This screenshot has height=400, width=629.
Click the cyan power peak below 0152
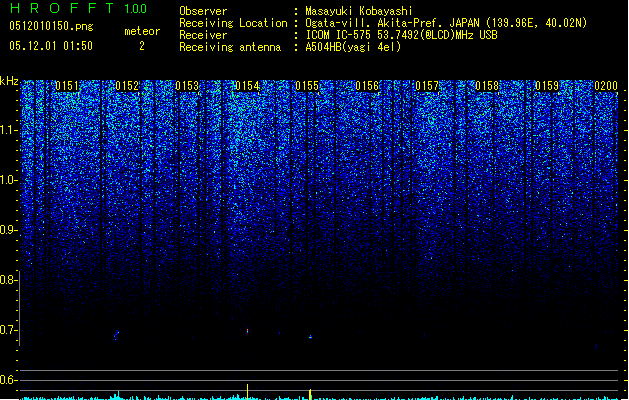point(118,395)
